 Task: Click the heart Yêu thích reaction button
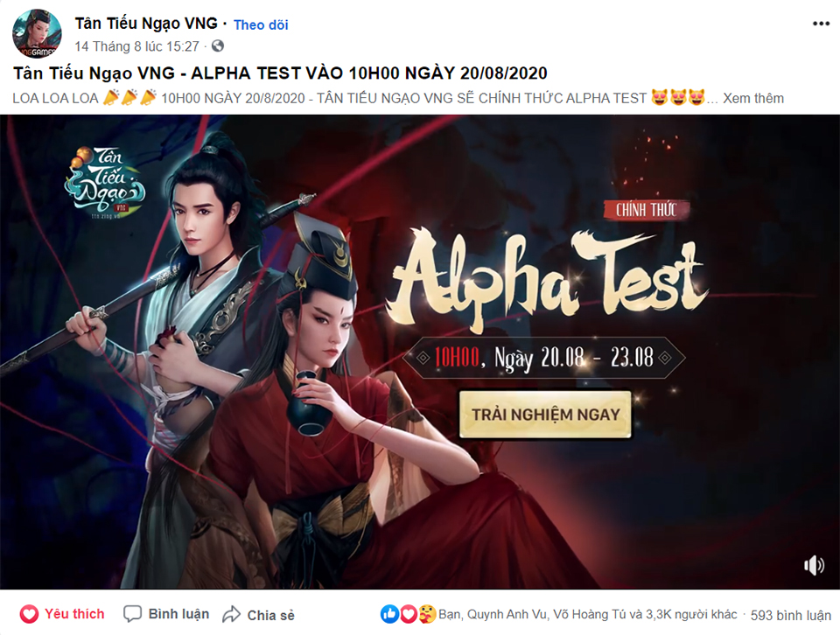point(62,614)
